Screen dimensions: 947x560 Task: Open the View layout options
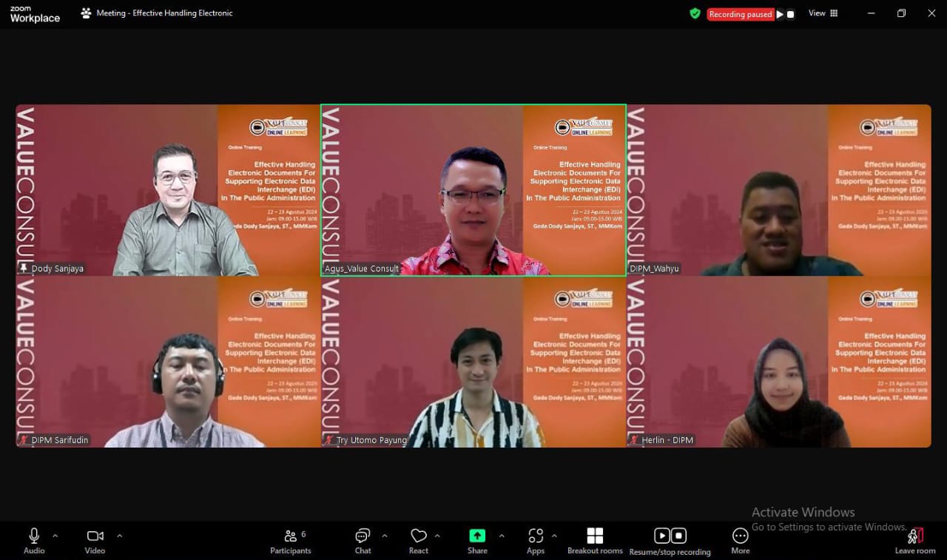823,13
